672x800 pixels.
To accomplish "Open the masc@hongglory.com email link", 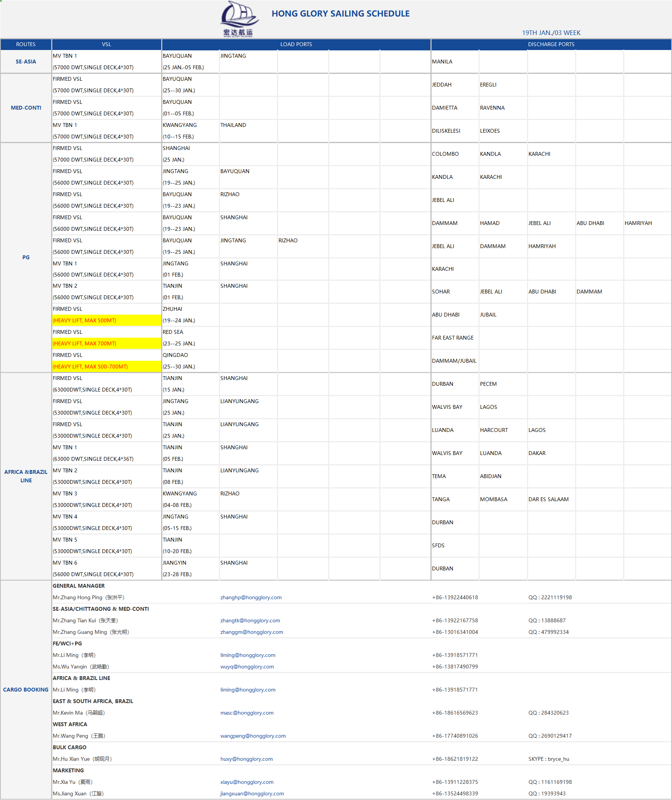I will [247, 713].
